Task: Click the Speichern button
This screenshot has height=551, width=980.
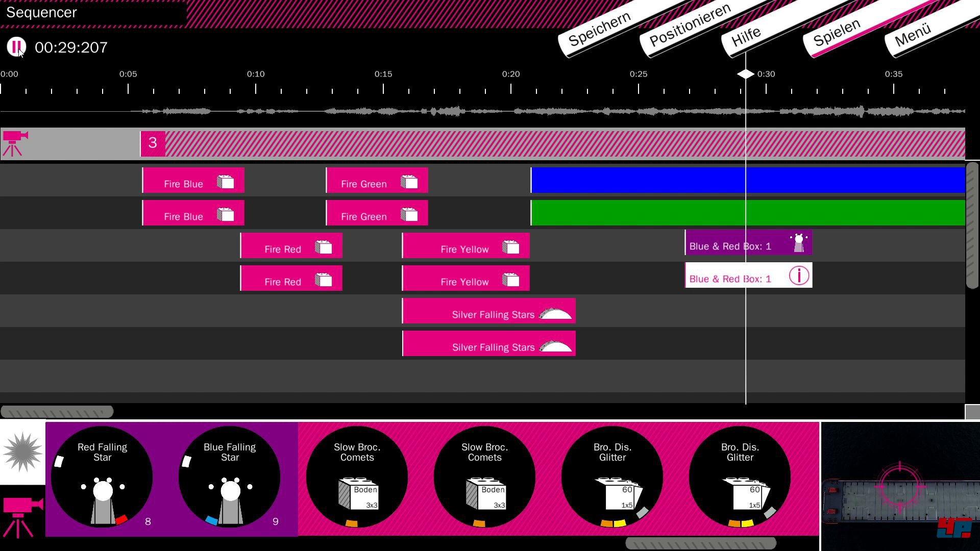Action: (599, 30)
